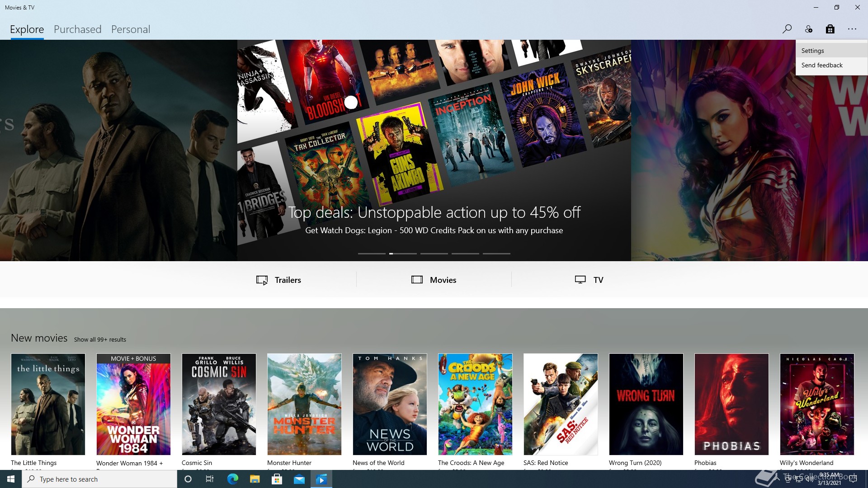The height and width of the screenshot is (488, 868).
Task: Open SAS: Red Notice movie poster
Action: [561, 404]
